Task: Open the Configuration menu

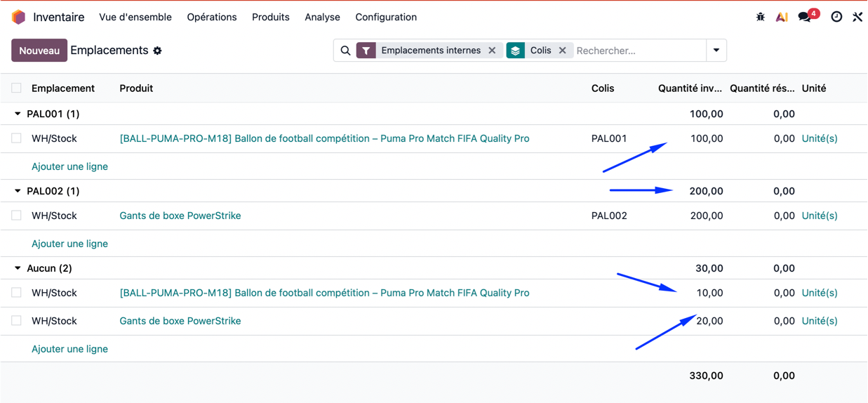Action: coord(386,17)
